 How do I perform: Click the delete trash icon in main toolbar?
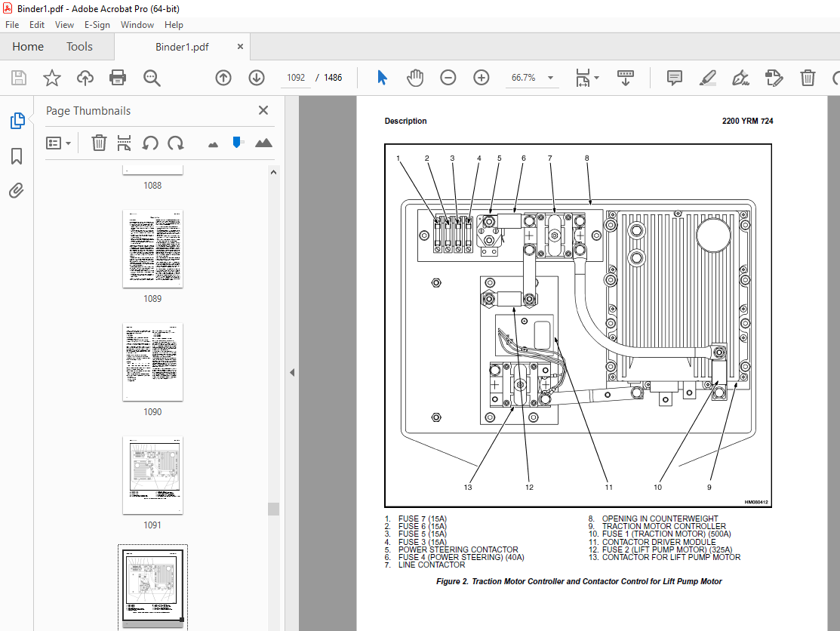(x=808, y=78)
